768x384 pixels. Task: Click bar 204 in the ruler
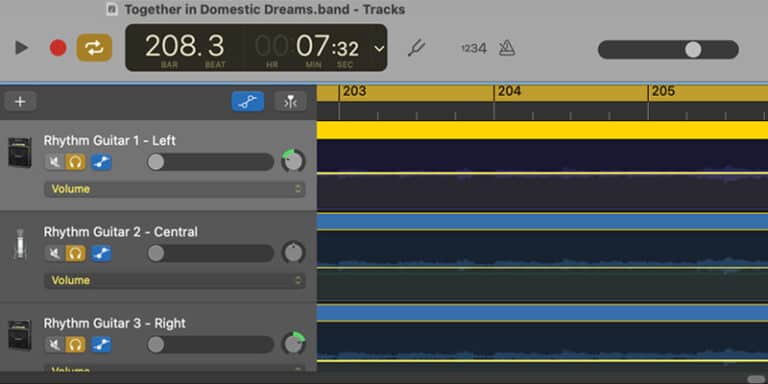point(509,92)
